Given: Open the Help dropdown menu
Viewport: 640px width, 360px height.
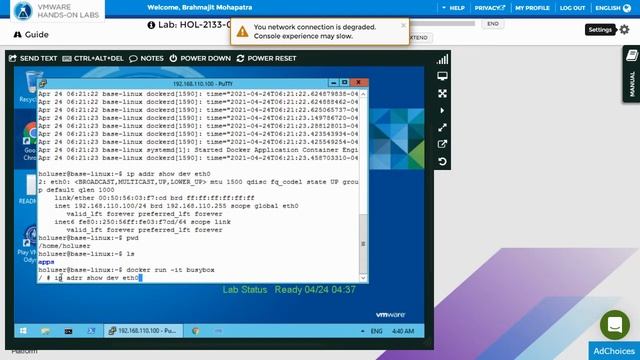Looking at the screenshot, I should (453, 8).
